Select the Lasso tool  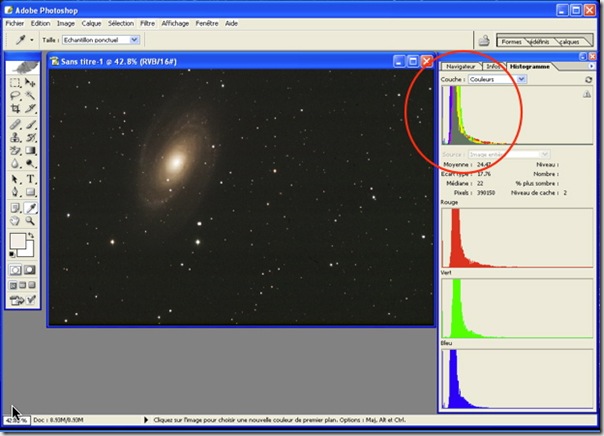coord(14,97)
